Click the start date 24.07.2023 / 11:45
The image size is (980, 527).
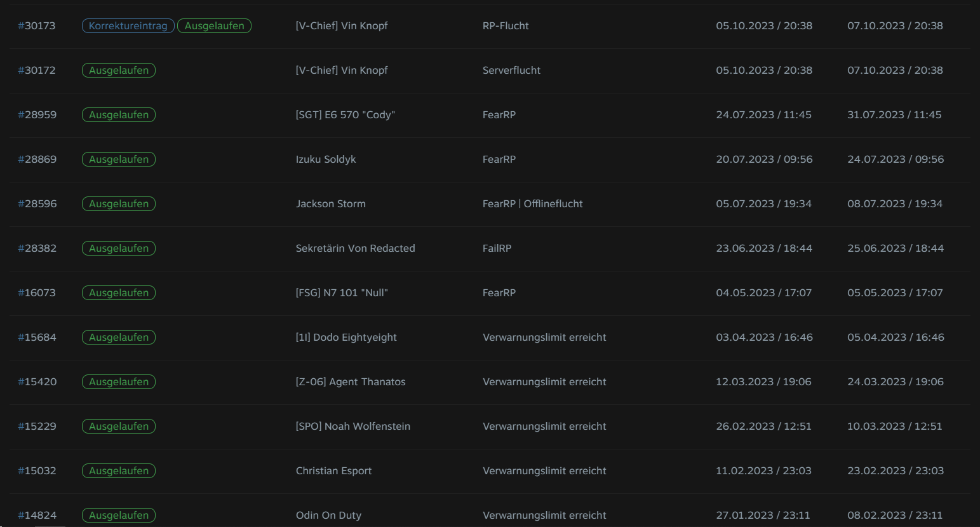pos(764,115)
